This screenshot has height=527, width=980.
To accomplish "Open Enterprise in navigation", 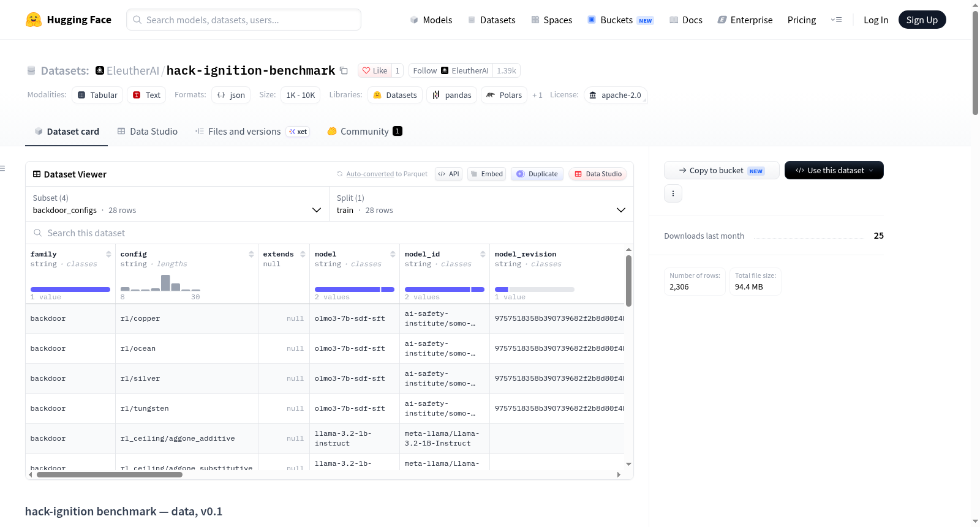I will (745, 20).
